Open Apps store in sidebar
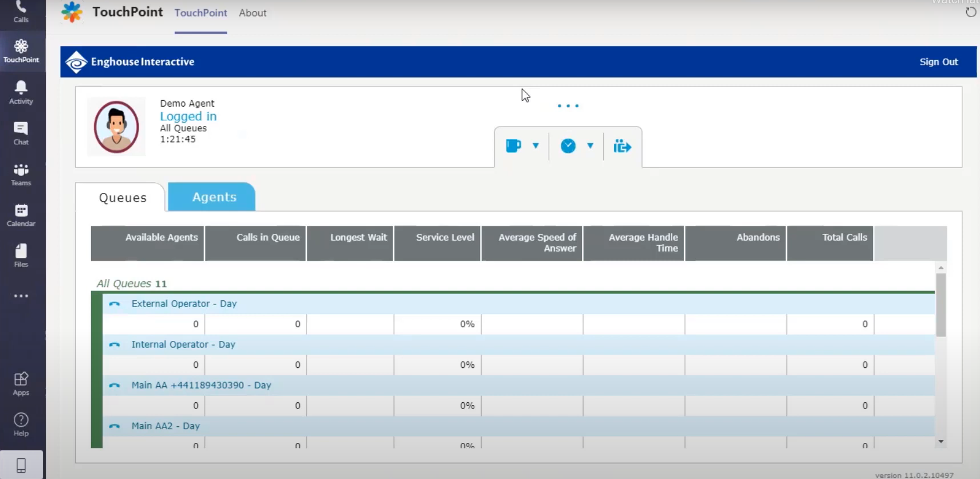The width and height of the screenshot is (980, 479). [21, 384]
